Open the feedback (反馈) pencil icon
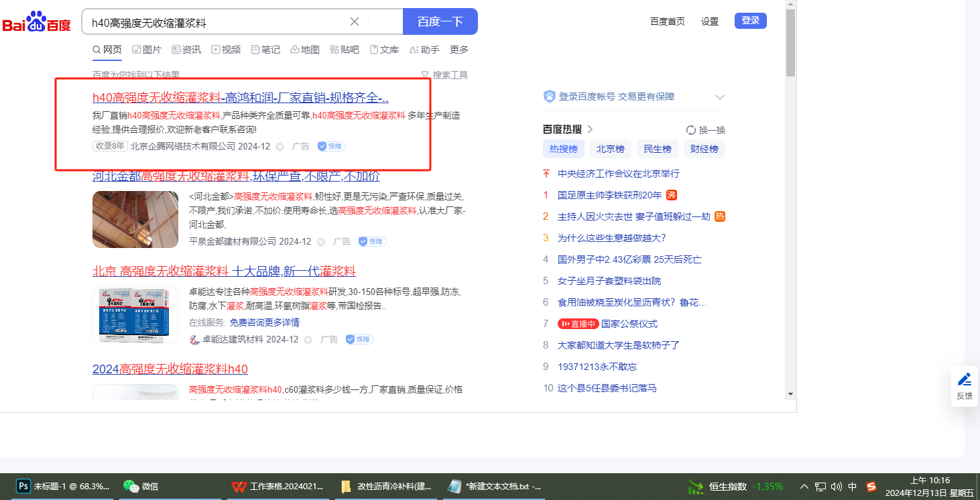This screenshot has width=980, height=500. [964, 379]
